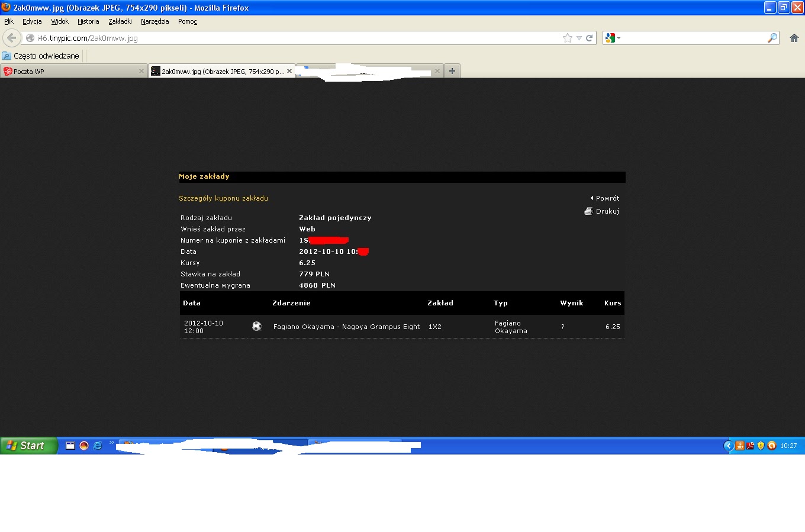Click the Google search input field
Screen dimensions: 805x532
point(694,38)
